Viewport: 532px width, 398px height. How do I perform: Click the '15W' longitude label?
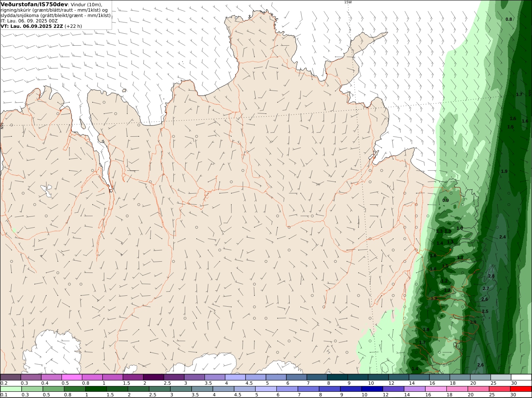(x=348, y=2)
